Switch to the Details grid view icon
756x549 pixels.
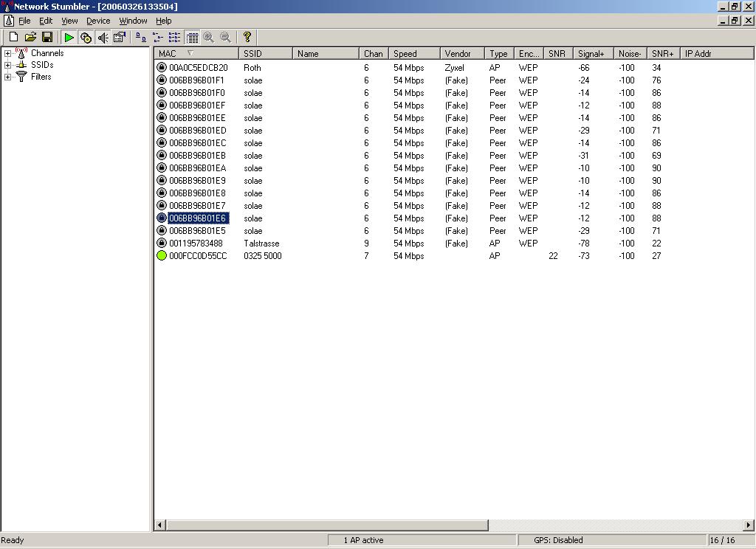[x=192, y=37]
